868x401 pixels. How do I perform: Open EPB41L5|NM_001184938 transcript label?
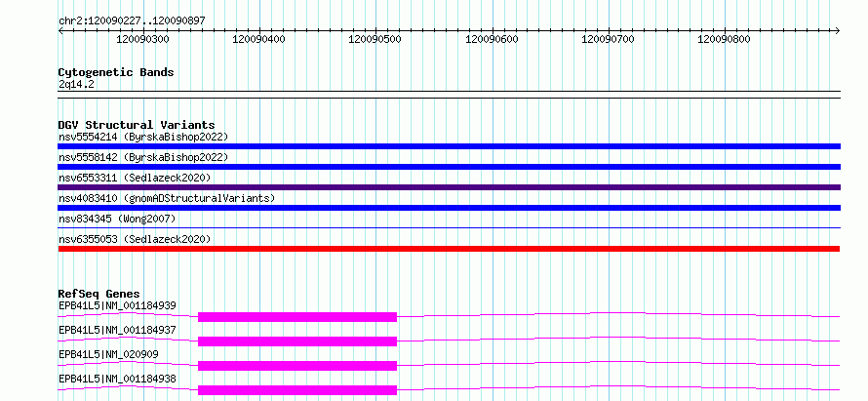click(117, 379)
